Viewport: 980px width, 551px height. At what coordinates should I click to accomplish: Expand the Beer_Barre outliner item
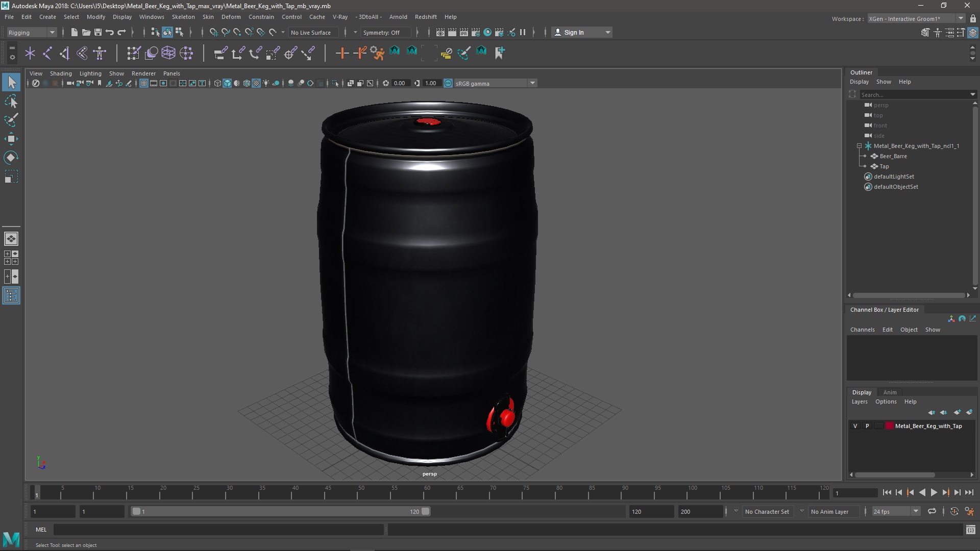(x=865, y=156)
